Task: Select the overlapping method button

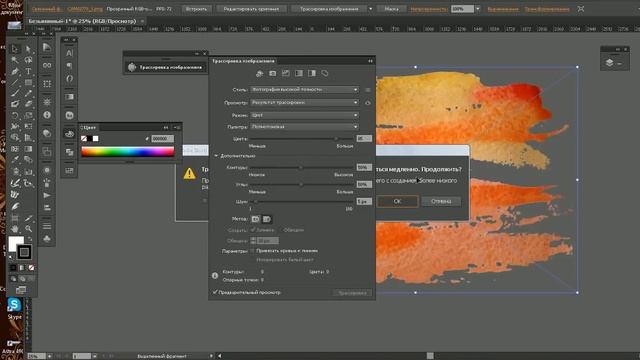Action: (x=267, y=219)
